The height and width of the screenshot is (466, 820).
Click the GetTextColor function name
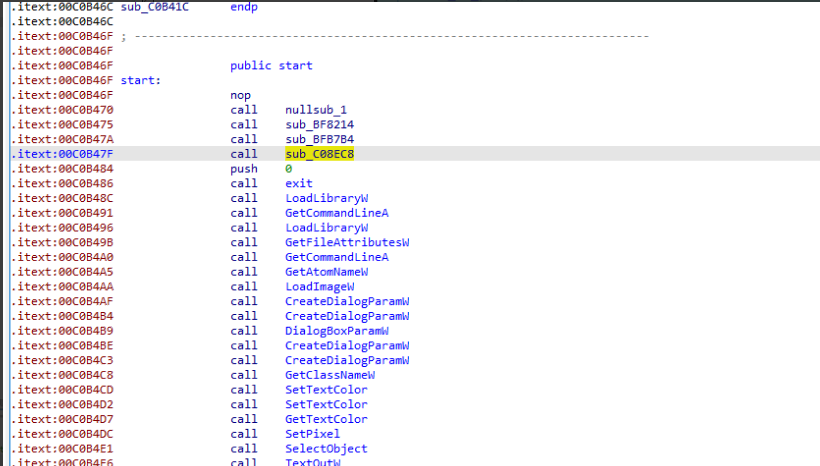(x=326, y=419)
